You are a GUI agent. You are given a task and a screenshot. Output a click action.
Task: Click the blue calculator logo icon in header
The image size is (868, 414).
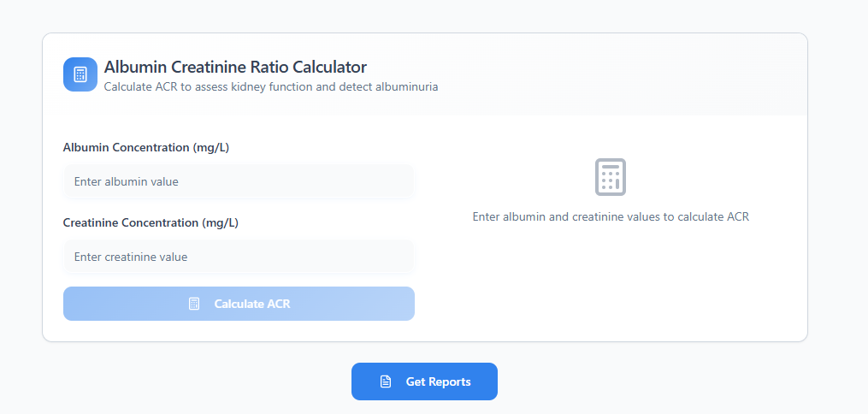(x=80, y=74)
